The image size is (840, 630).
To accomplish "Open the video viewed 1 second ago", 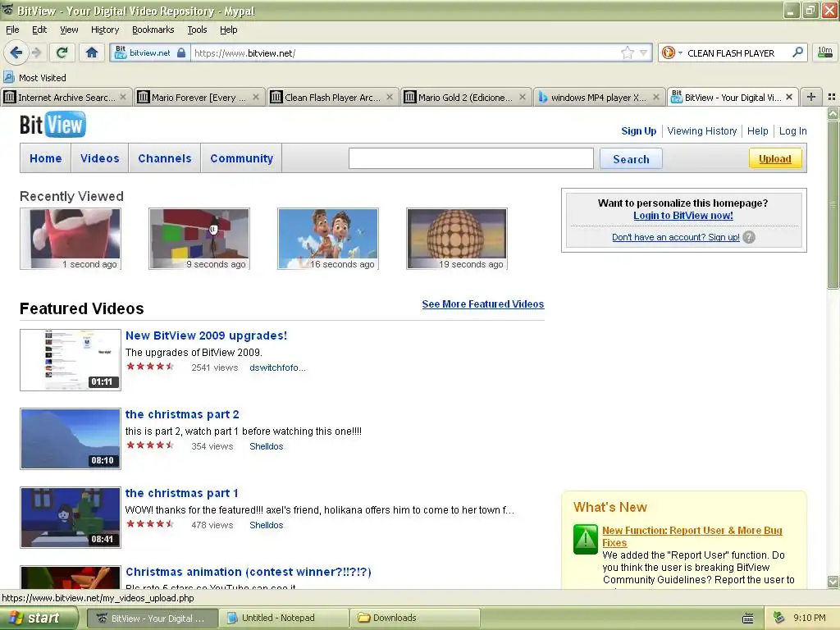I will click(71, 239).
